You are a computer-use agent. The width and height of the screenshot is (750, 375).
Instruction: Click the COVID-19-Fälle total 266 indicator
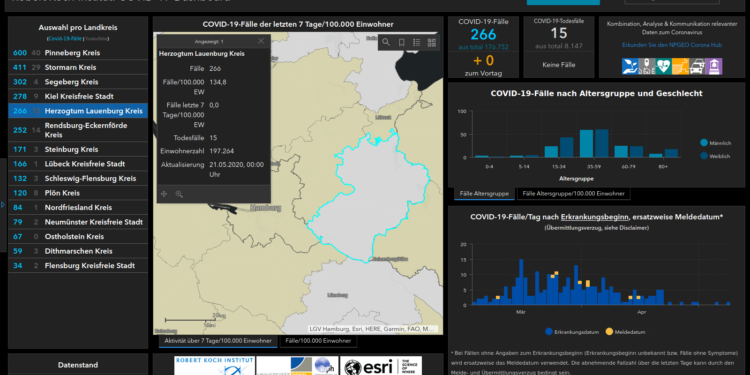click(483, 34)
